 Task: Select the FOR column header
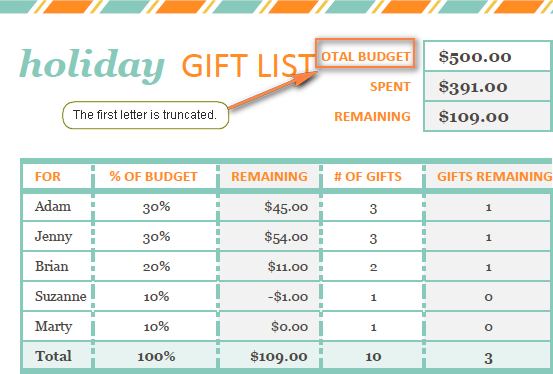pyautogui.click(x=57, y=176)
